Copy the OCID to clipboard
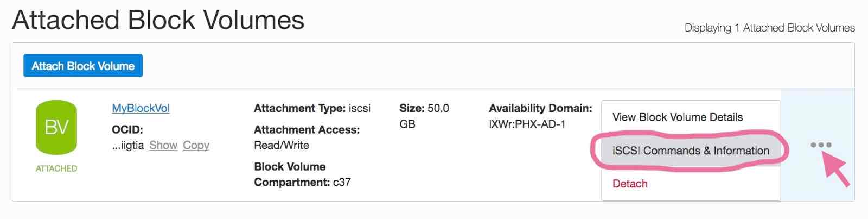Screen dimensions: 868x219 point(196,145)
